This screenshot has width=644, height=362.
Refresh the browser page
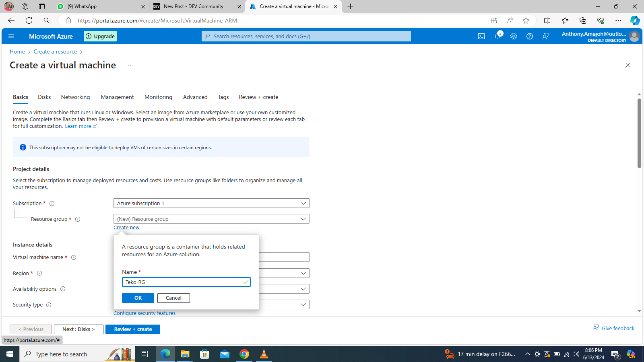[29, 21]
